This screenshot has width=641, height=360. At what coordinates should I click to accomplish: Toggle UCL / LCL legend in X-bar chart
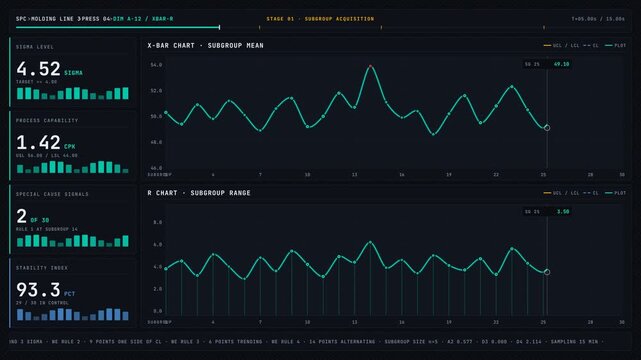(561, 45)
